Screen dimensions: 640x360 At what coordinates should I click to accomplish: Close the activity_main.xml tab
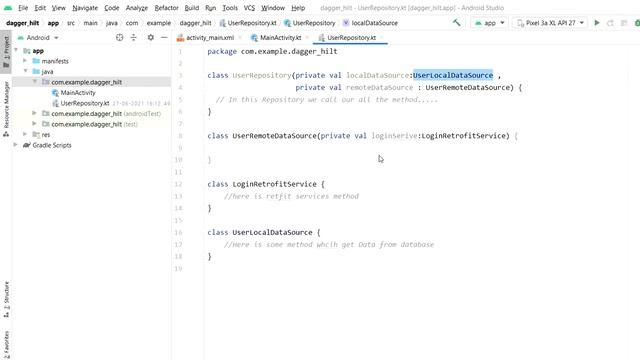(240, 38)
